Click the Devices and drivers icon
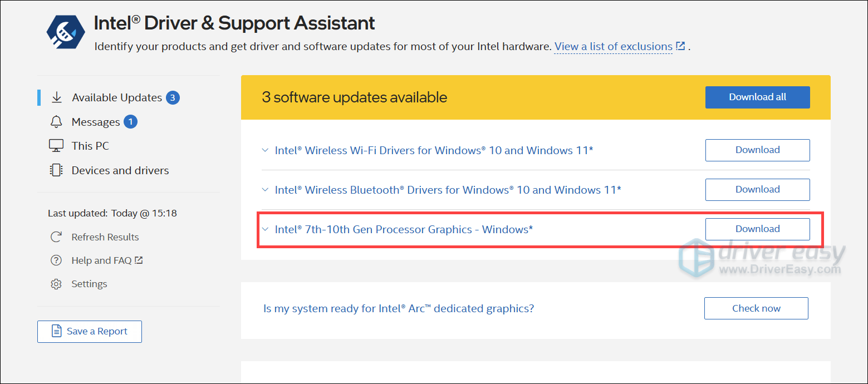This screenshot has width=868, height=384. 56,170
